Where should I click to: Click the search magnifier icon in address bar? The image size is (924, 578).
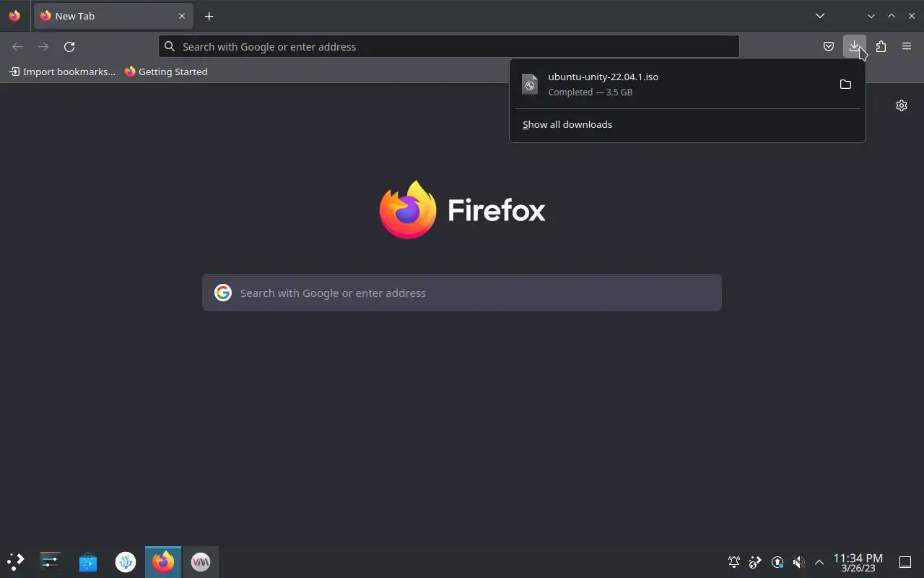[x=170, y=46]
